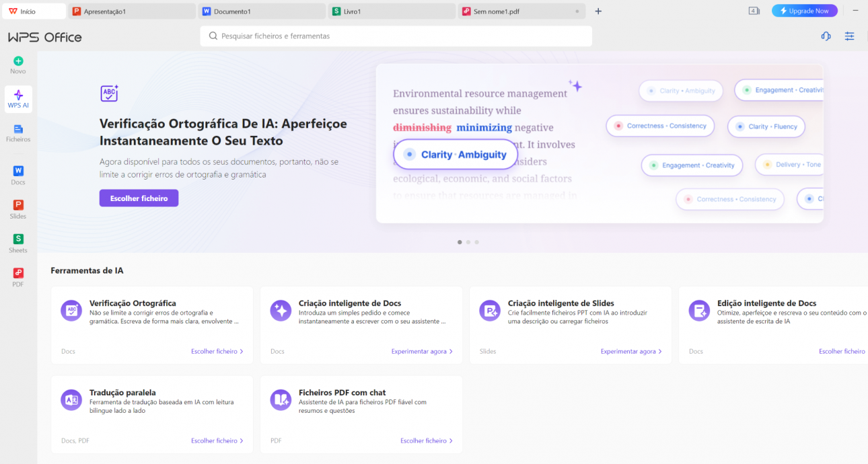Click the Verificação Ortográfica card icon
868x464 pixels.
[x=71, y=310]
